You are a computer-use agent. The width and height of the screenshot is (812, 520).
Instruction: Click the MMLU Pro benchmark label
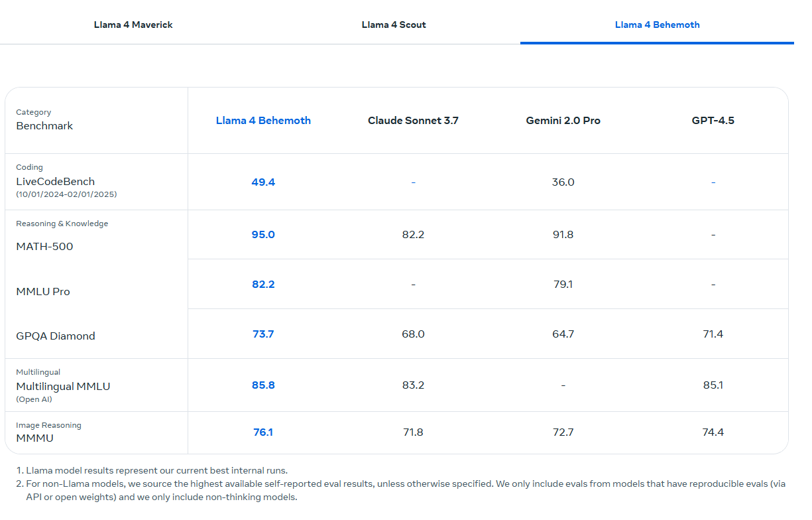pos(43,292)
